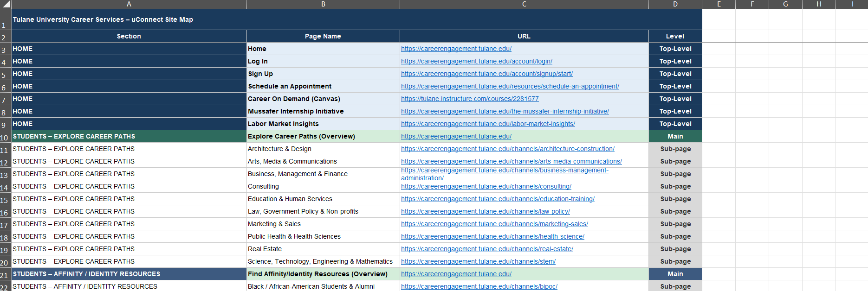Select column G header
Screen dimensions: 868x291
pos(785,4)
